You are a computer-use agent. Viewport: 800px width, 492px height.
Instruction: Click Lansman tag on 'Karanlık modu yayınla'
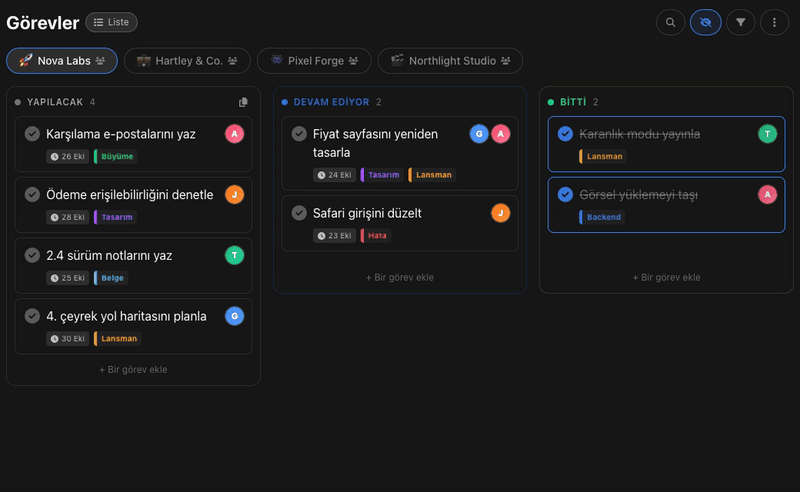603,156
